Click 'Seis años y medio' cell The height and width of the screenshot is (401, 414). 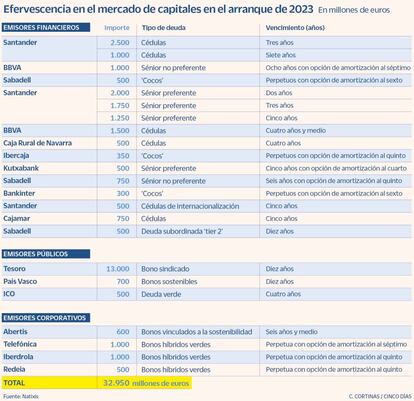tap(291, 332)
